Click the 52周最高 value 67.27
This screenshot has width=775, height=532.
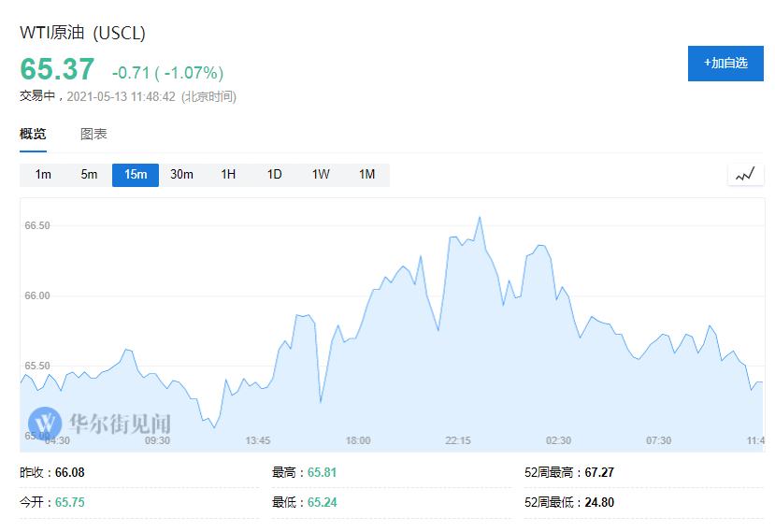point(599,472)
